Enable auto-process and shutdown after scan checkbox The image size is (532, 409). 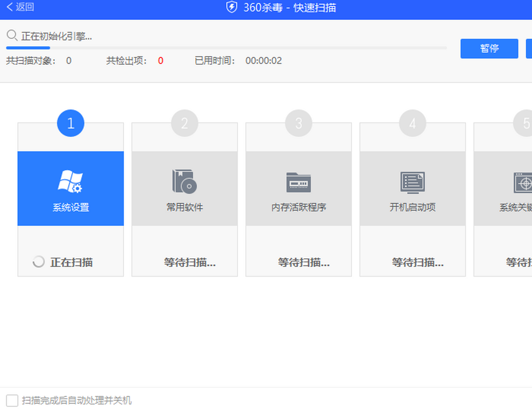[12, 400]
